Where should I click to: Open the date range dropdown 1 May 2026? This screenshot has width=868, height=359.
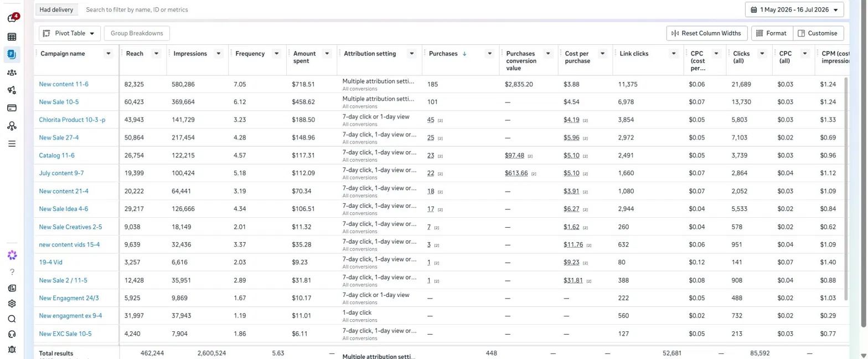click(x=795, y=9)
